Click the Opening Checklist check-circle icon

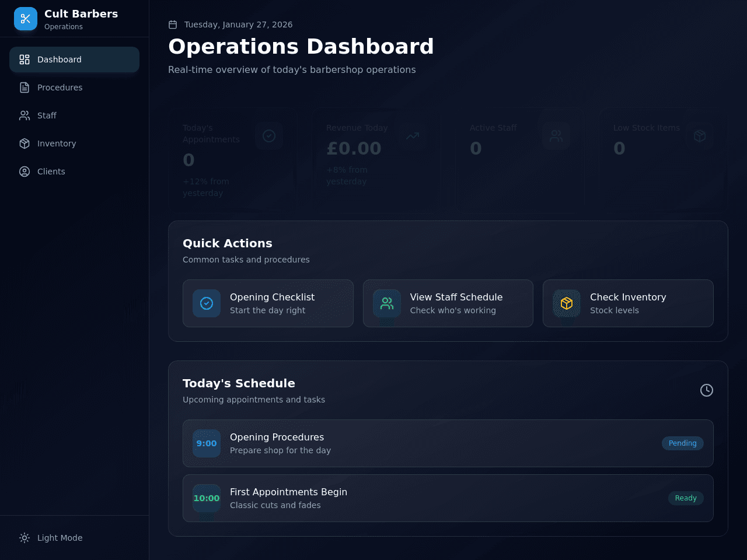click(207, 303)
